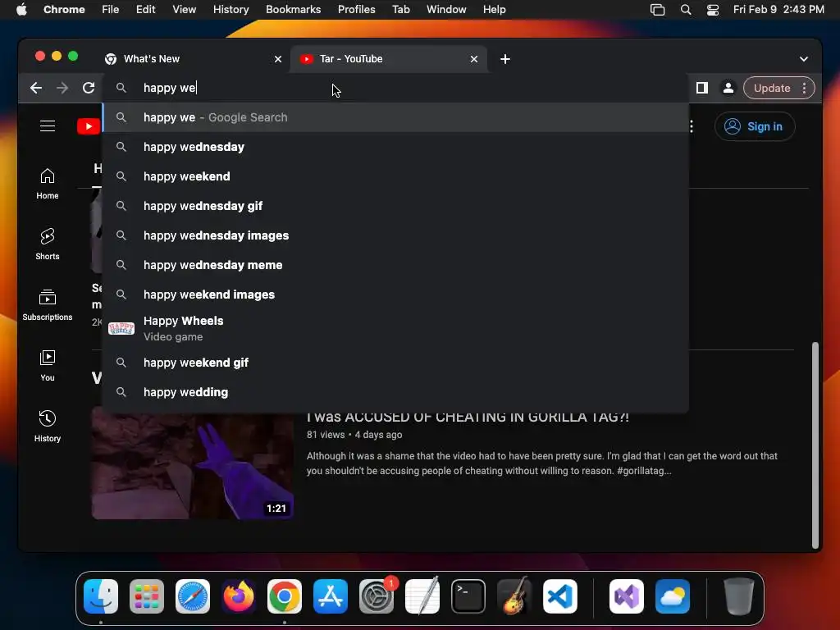Open the History menu in menu bar
Screen dimensions: 840x630
coord(231,10)
